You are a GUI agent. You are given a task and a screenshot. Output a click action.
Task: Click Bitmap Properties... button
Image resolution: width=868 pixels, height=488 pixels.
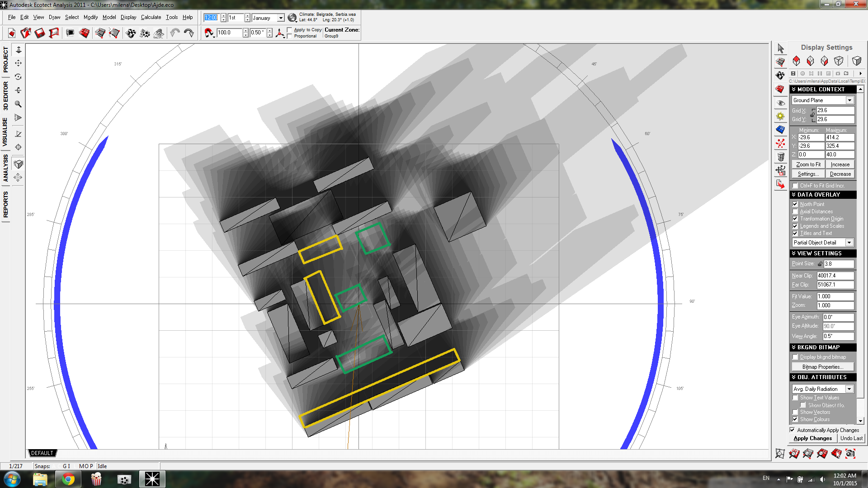[x=823, y=367]
